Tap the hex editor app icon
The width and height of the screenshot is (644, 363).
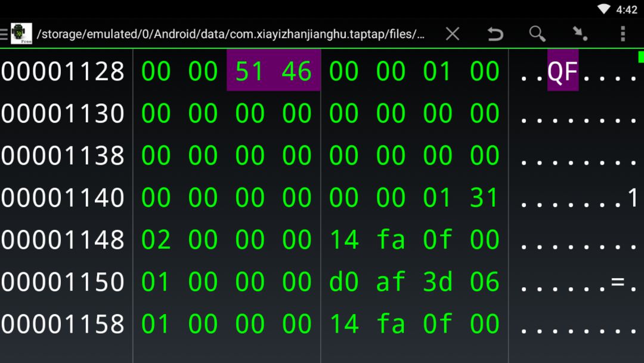[x=21, y=33]
